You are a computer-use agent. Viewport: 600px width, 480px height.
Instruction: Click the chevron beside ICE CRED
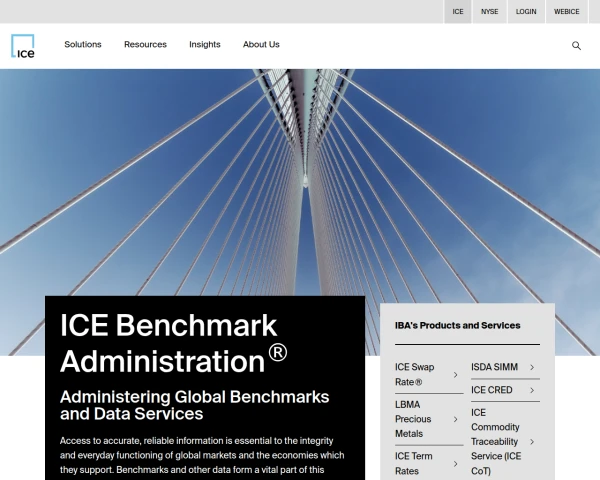(532, 390)
